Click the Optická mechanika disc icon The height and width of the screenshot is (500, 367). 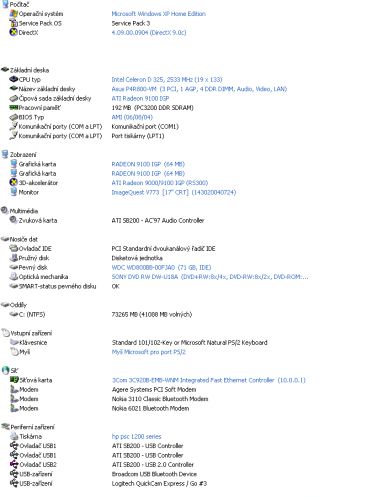tap(14, 276)
